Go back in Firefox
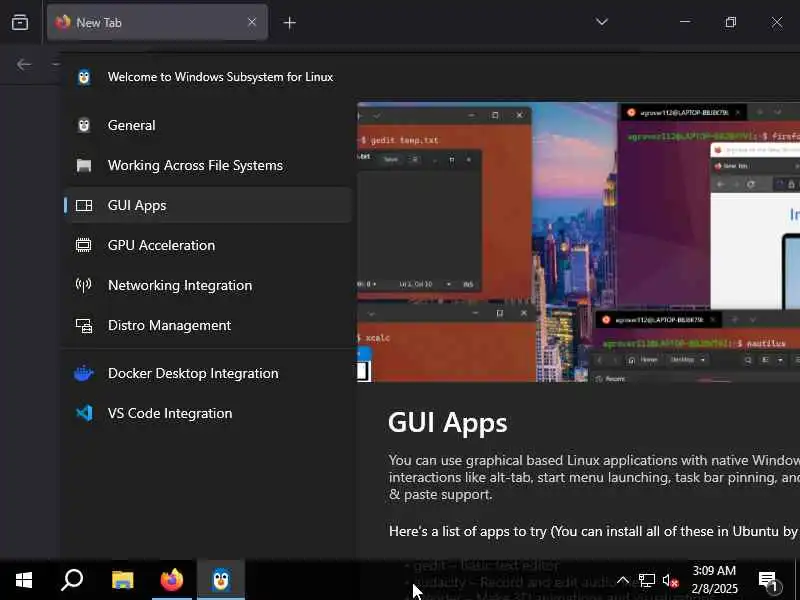The image size is (800, 600). (x=23, y=64)
